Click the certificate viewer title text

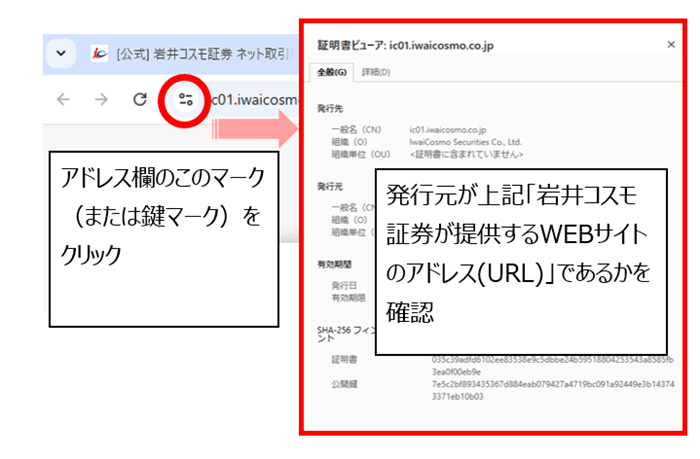coord(405,46)
